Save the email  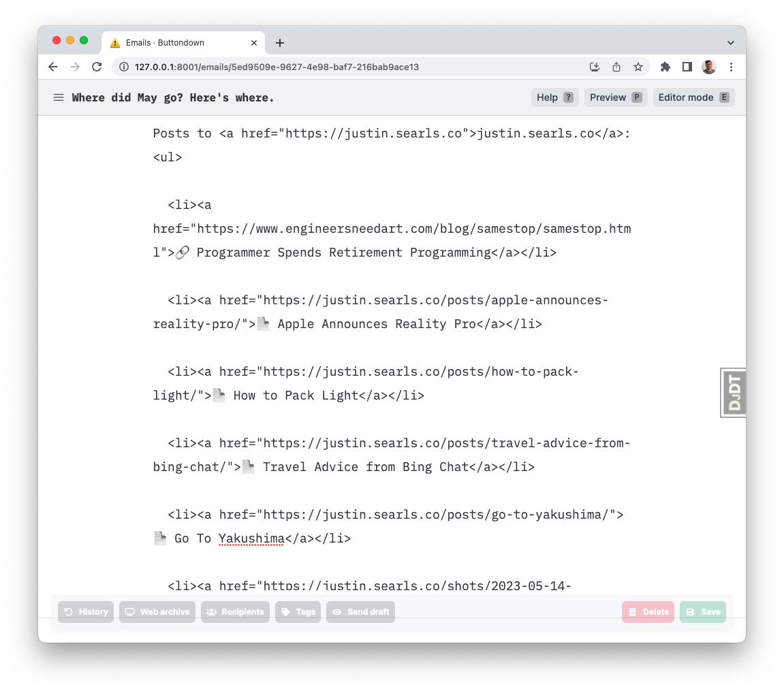tap(703, 612)
